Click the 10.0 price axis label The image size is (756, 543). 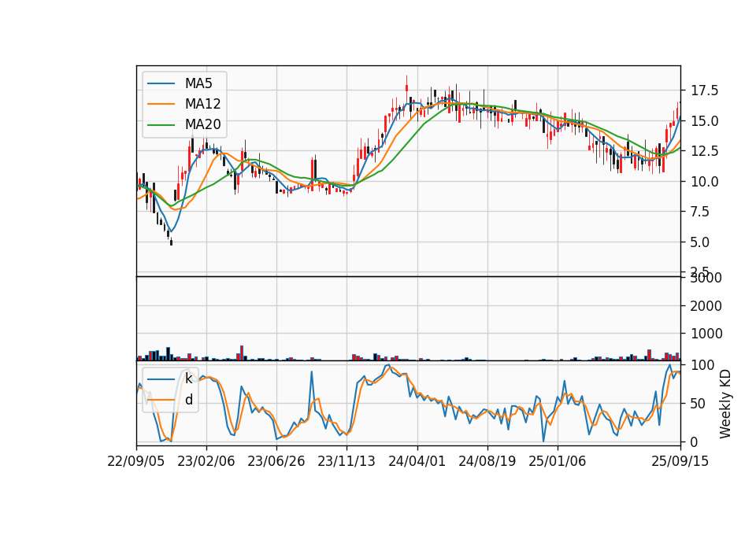704,182
